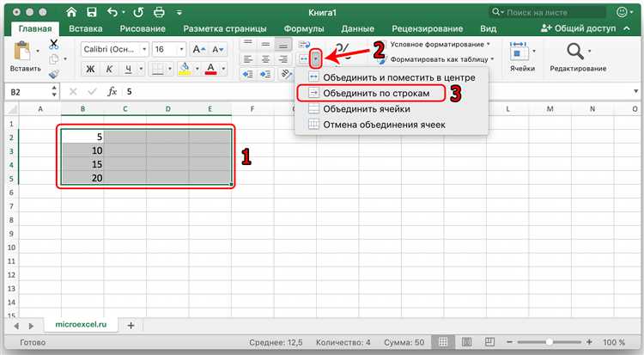
Task: Select "Объединить по строкам" menu item
Action: tap(371, 93)
